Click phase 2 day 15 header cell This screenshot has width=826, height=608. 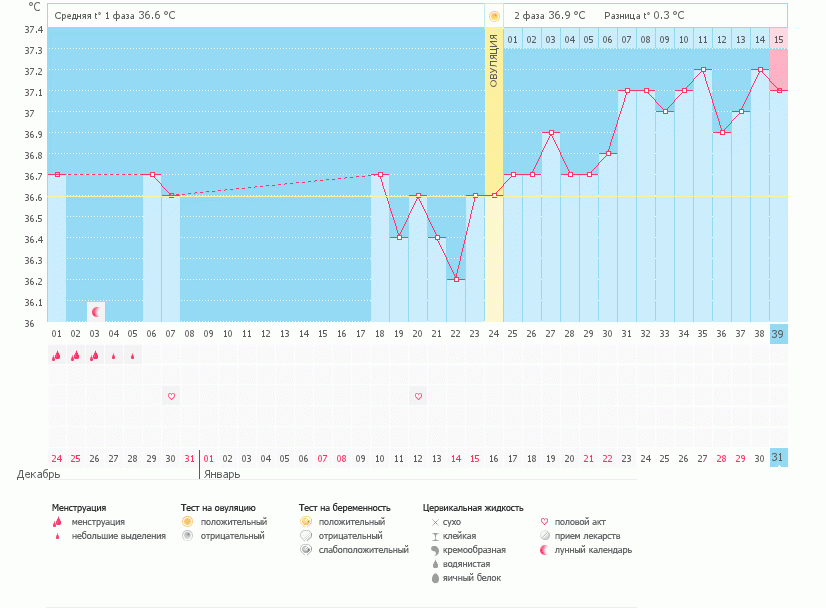[x=778, y=39]
